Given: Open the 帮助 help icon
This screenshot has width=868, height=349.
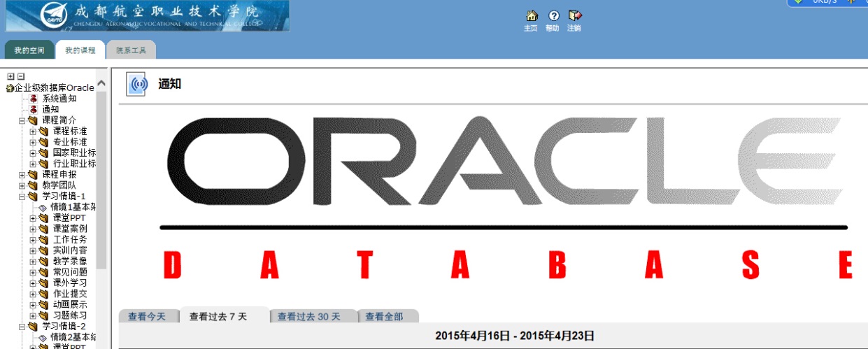Looking at the screenshot, I should click(x=553, y=15).
